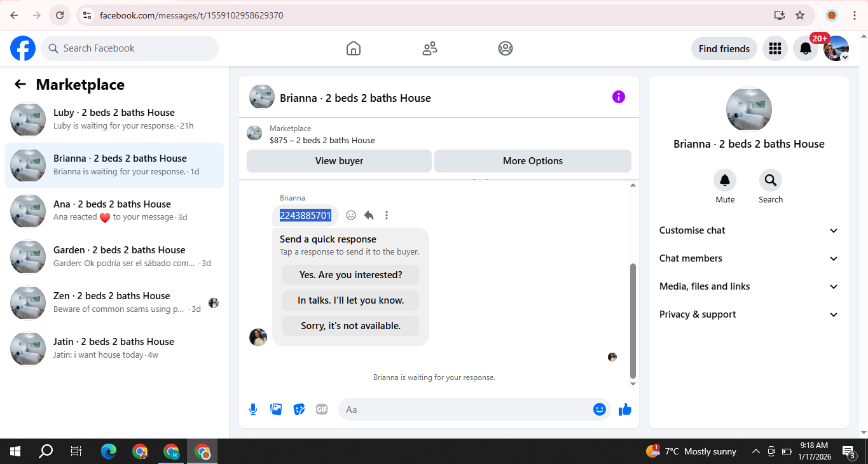This screenshot has height=464, width=868.
Task: Show hidden system tray icons chevron
Action: pos(755,451)
